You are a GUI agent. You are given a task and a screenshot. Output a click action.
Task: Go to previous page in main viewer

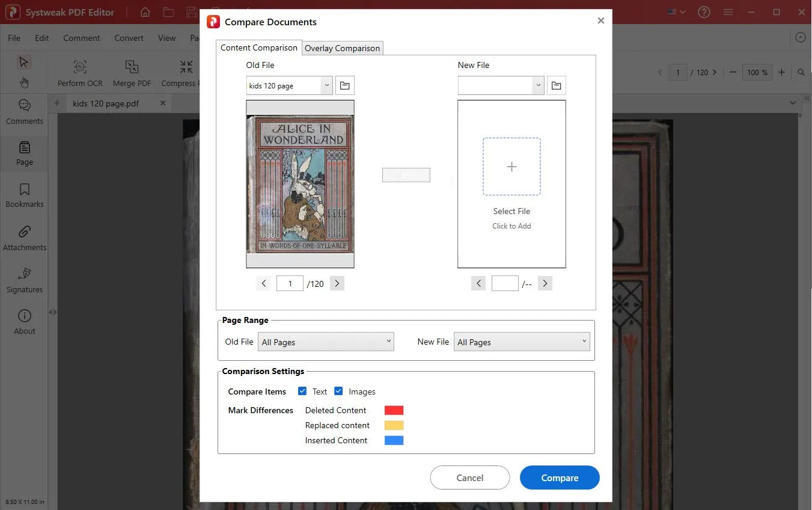point(660,72)
